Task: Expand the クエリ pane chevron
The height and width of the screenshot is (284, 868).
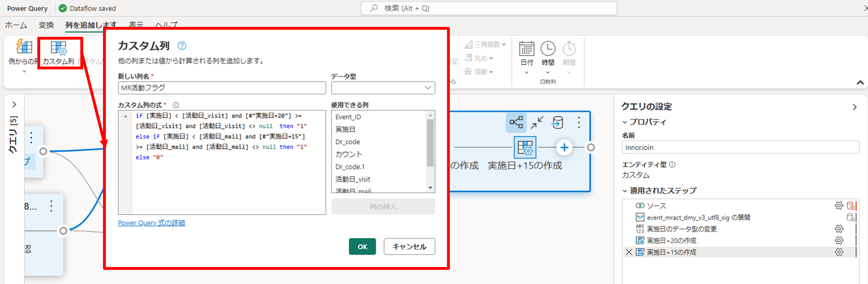Action: click(x=14, y=104)
